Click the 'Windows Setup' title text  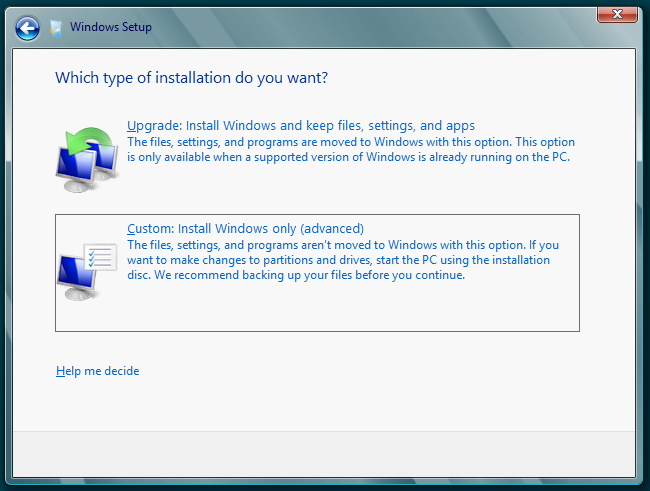click(111, 27)
